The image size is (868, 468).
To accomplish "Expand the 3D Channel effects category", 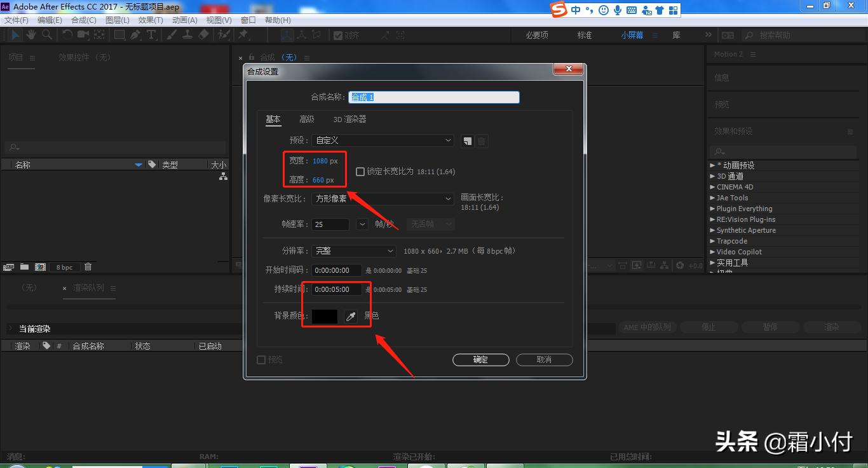I will pyautogui.click(x=712, y=176).
